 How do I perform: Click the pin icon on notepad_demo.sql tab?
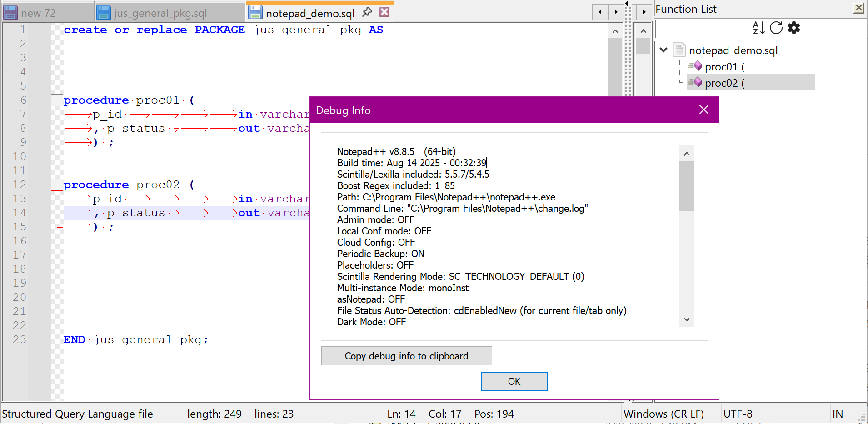coord(367,12)
